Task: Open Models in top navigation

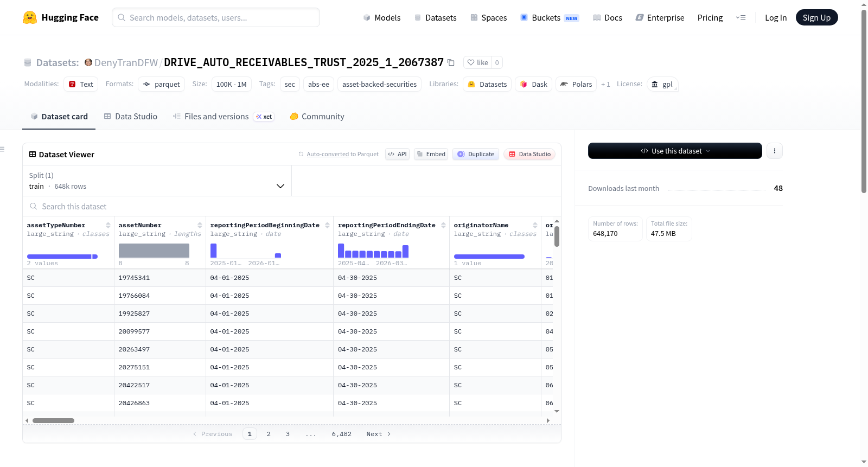Action: click(x=382, y=17)
